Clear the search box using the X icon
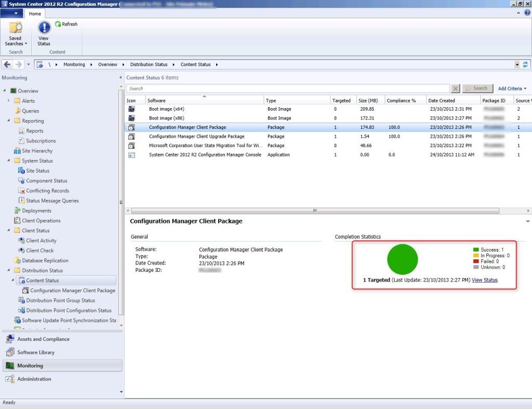Viewport: 532px width, 409px height. (456, 88)
